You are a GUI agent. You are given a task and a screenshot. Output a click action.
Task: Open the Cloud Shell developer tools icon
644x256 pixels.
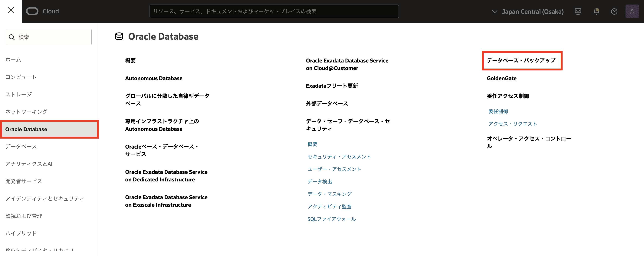[x=578, y=12]
